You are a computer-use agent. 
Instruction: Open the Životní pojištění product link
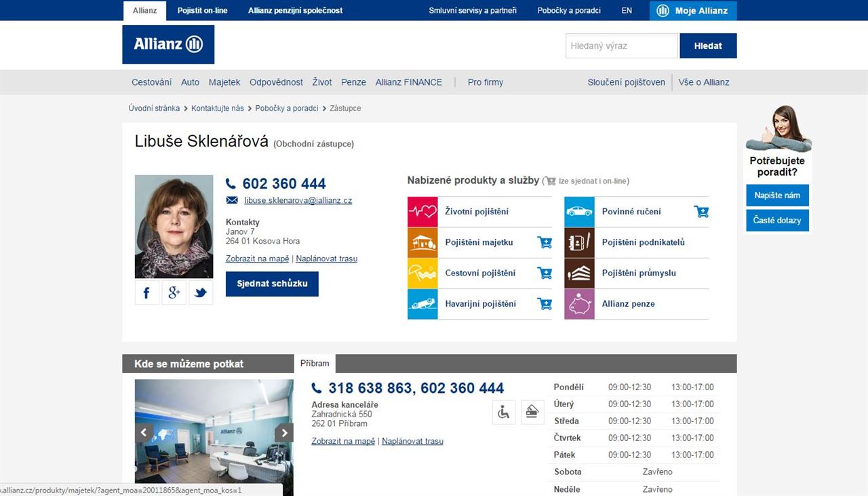click(x=477, y=212)
